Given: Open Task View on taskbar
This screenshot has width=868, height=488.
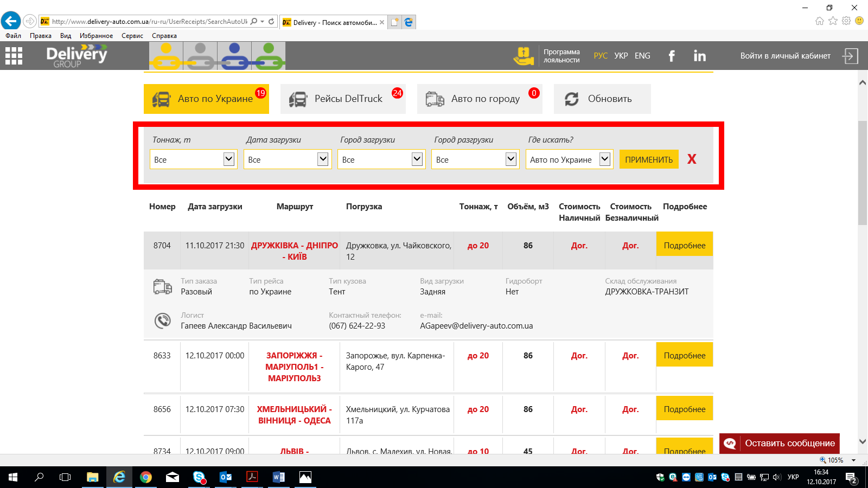Looking at the screenshot, I should point(65,477).
